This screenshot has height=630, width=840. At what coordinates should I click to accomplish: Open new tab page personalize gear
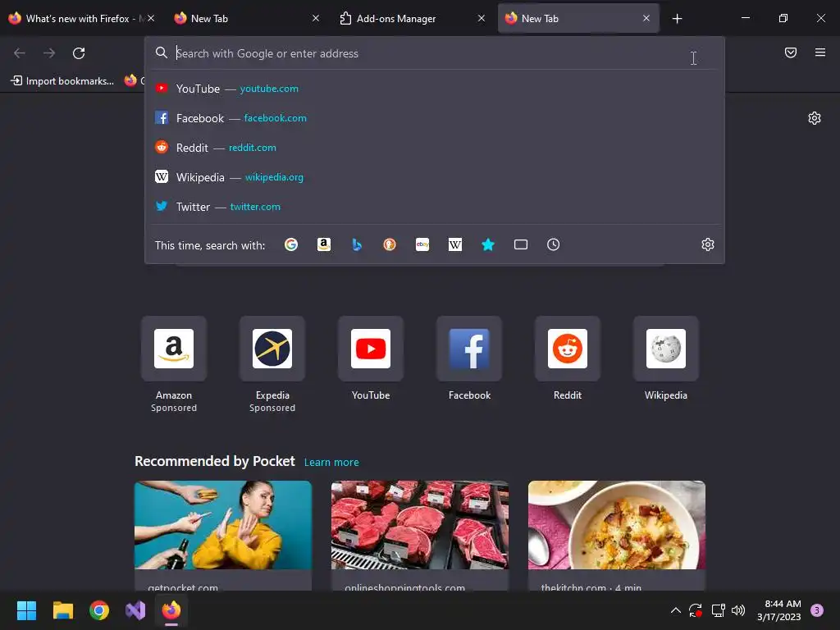815,118
